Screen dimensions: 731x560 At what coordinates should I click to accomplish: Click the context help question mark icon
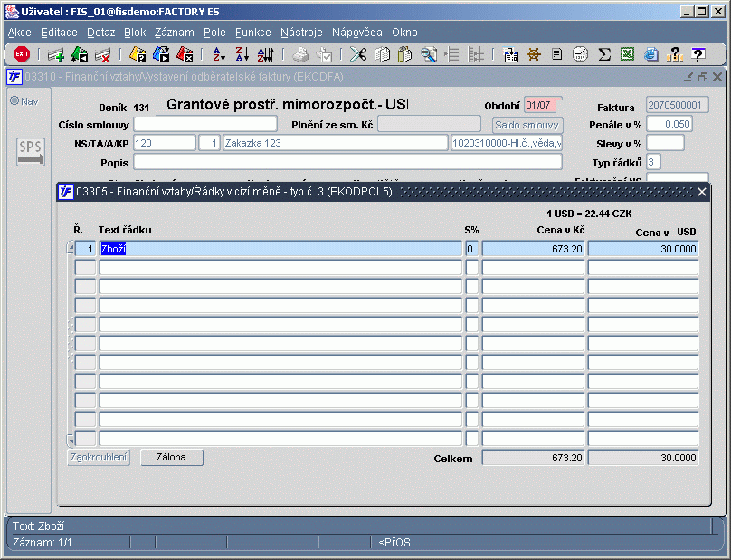698,54
